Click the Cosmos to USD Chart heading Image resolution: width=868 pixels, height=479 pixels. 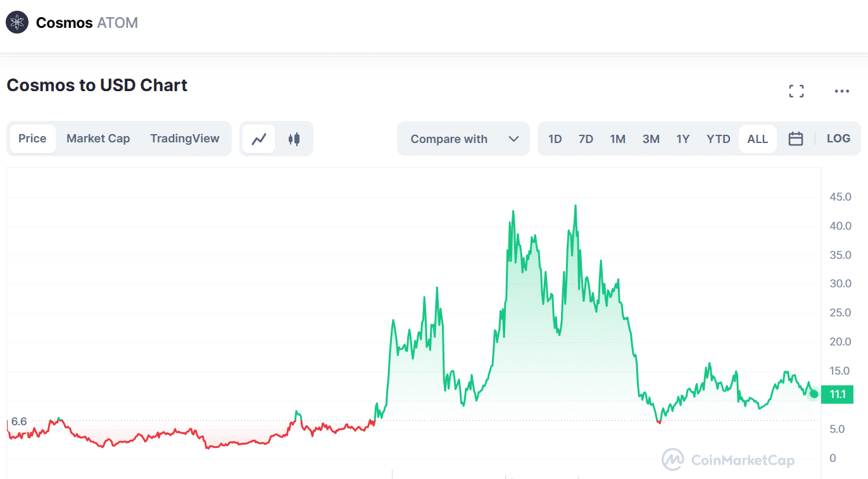tap(97, 85)
